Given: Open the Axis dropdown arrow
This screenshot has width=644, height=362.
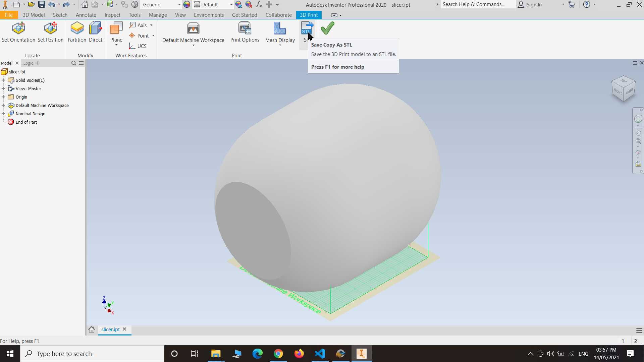Looking at the screenshot, I should coord(151,25).
